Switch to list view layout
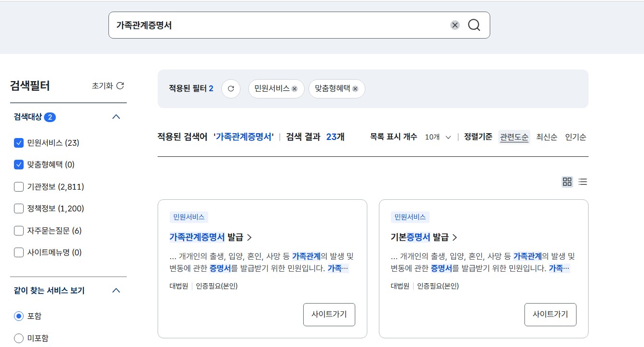This screenshot has height=347, width=644. click(x=583, y=181)
